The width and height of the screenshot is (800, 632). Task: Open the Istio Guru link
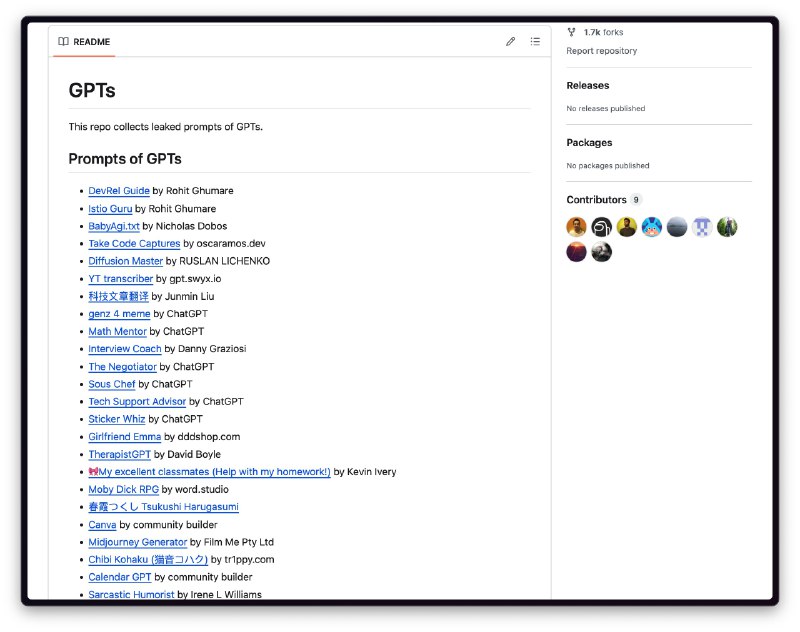pos(110,209)
